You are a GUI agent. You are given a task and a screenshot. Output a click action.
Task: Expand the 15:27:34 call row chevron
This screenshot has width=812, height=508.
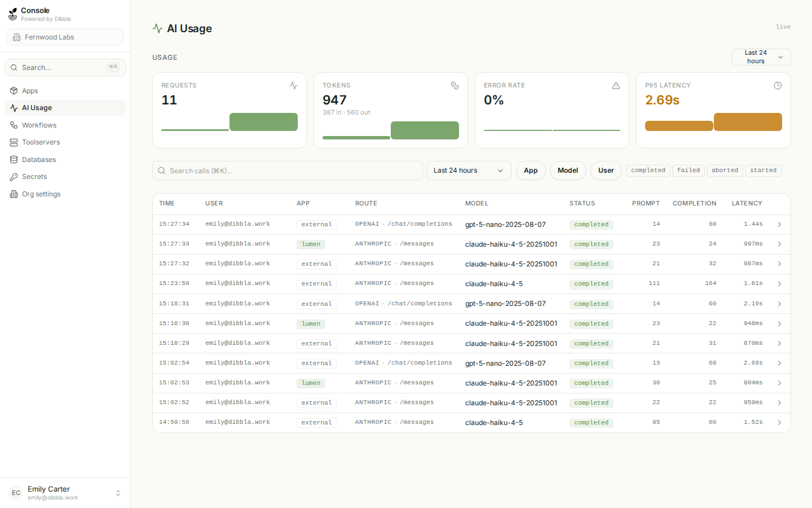(x=779, y=225)
